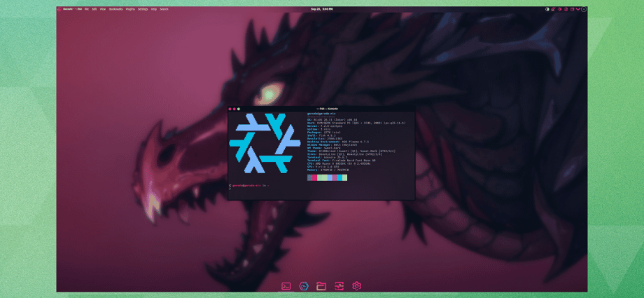
Task: Click the Terminal Font line
Action: [x=342, y=161]
